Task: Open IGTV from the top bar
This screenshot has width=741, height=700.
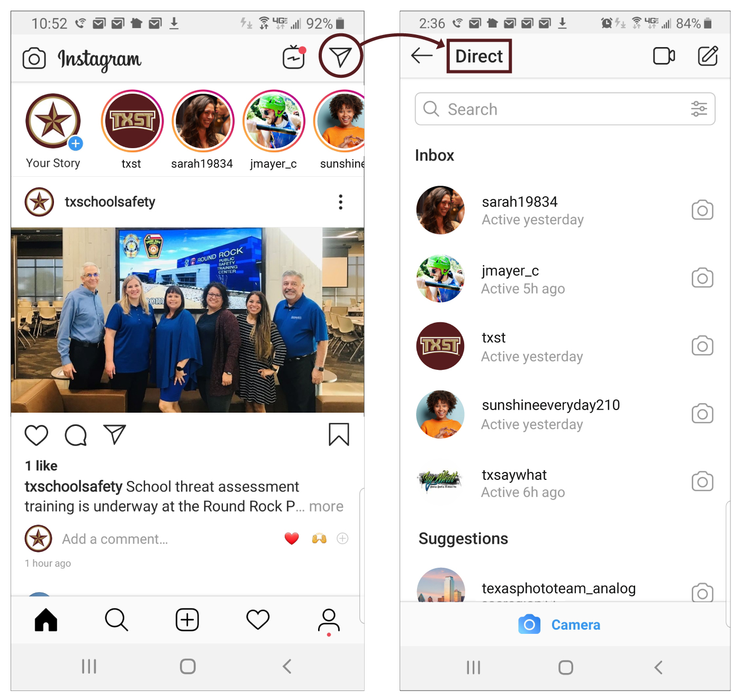Action: (294, 57)
